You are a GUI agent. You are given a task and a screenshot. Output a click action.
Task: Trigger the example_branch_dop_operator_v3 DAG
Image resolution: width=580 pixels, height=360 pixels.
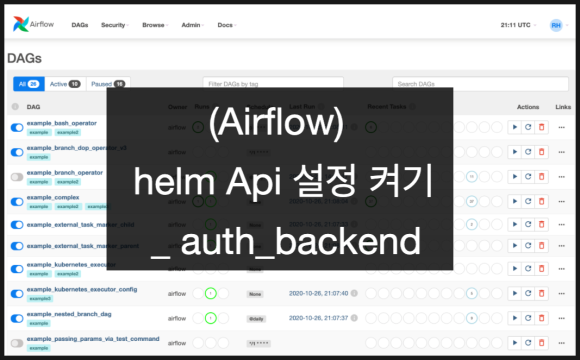pos(515,152)
